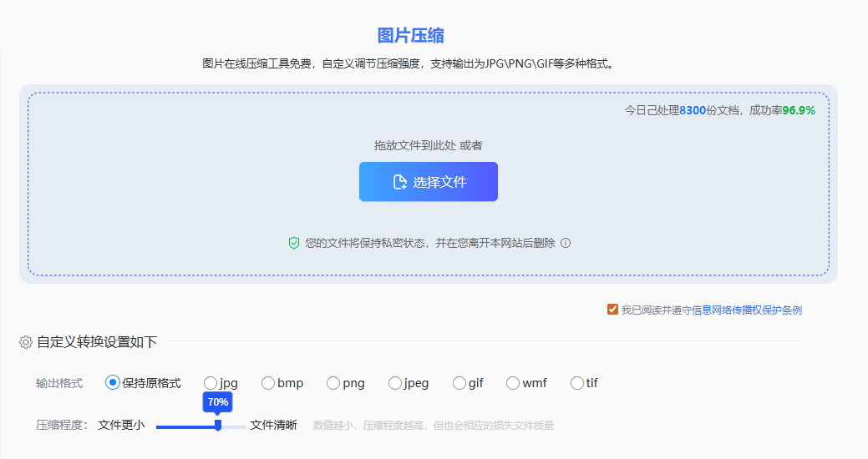Click the 文件更小 slider label

(x=121, y=426)
